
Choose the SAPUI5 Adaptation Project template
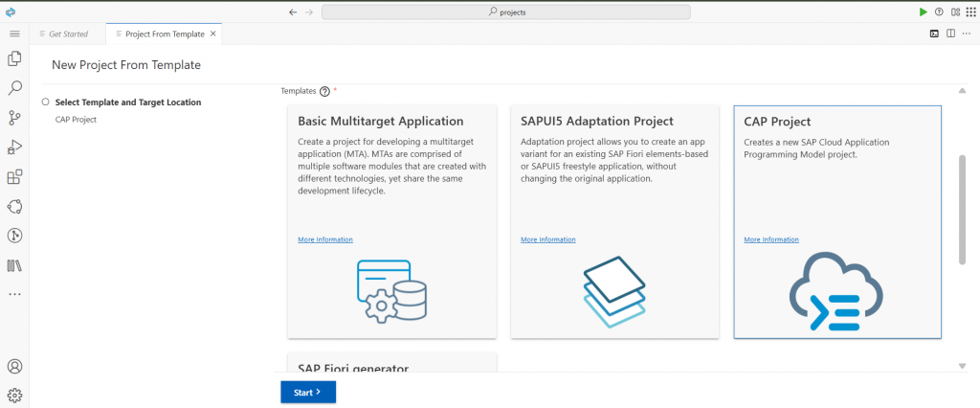pos(615,222)
